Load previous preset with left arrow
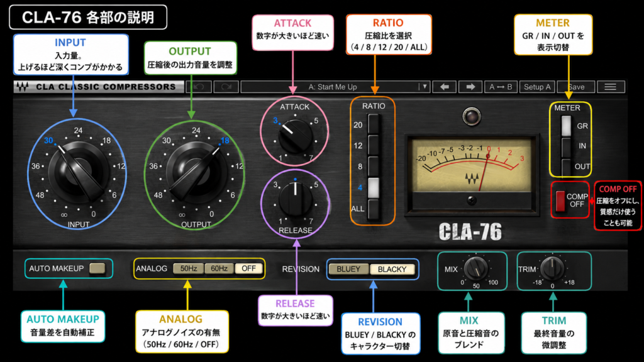This screenshot has width=644, height=362. pyautogui.click(x=445, y=87)
